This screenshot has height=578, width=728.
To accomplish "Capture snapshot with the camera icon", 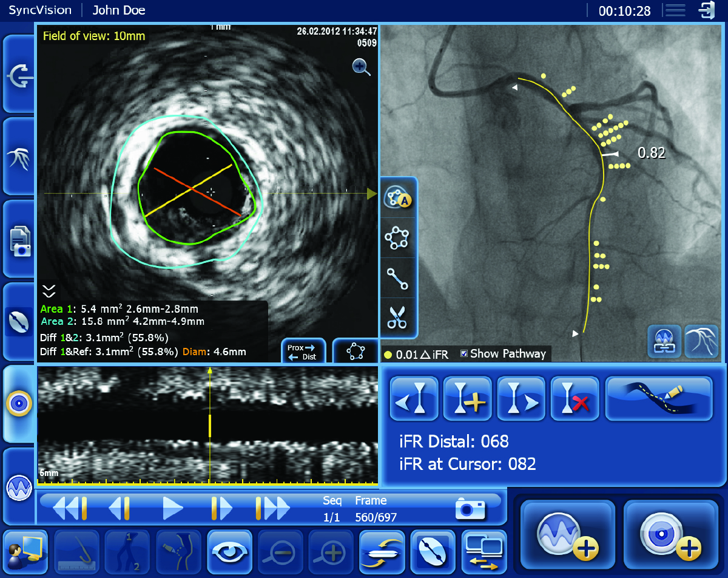I will 470,509.
